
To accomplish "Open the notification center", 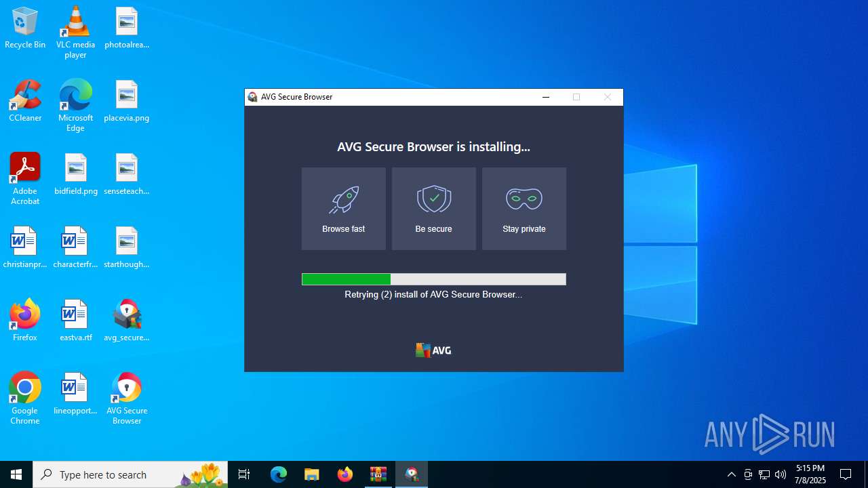I will coord(846,474).
